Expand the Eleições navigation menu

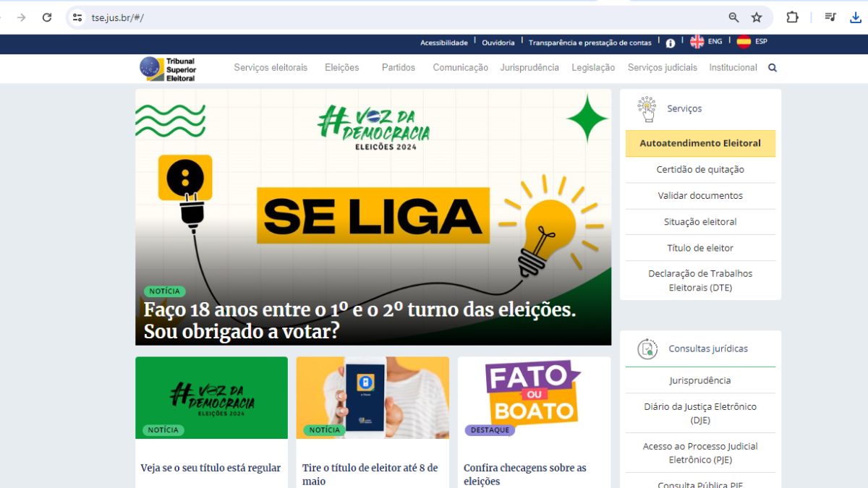point(342,68)
